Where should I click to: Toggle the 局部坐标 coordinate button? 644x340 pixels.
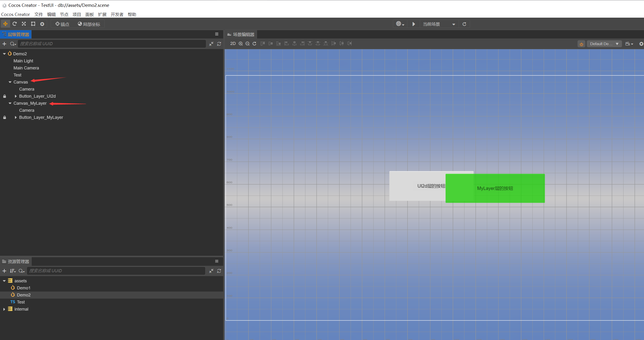(x=89, y=24)
